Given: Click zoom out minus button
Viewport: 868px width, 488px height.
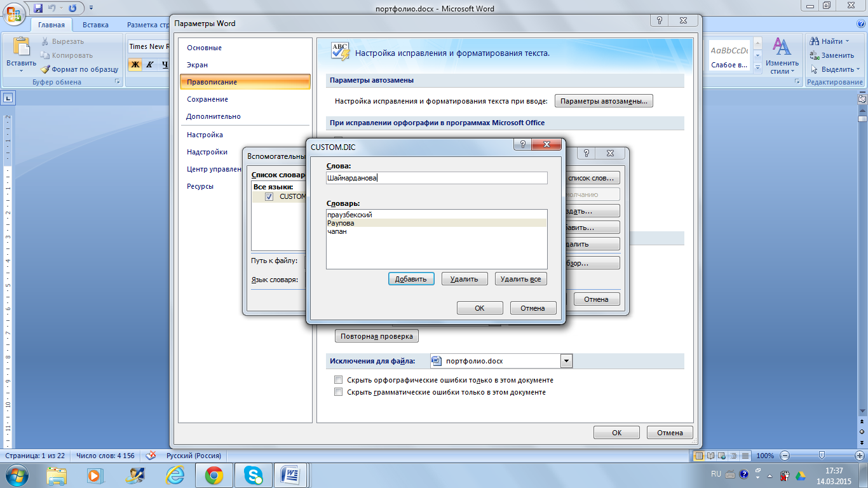Looking at the screenshot, I should click(x=785, y=456).
